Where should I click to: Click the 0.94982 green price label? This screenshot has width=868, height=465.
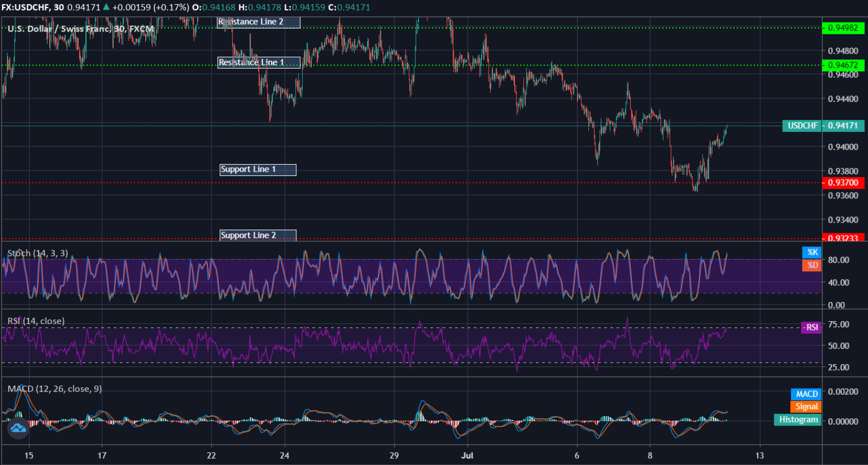coord(843,28)
